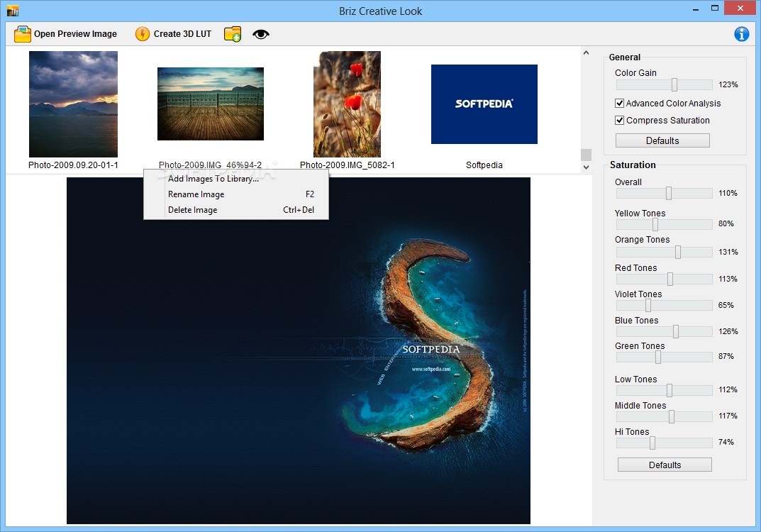This screenshot has height=532, width=761.
Task: Click the Briz app icon in title bar
Action: pos(13,11)
